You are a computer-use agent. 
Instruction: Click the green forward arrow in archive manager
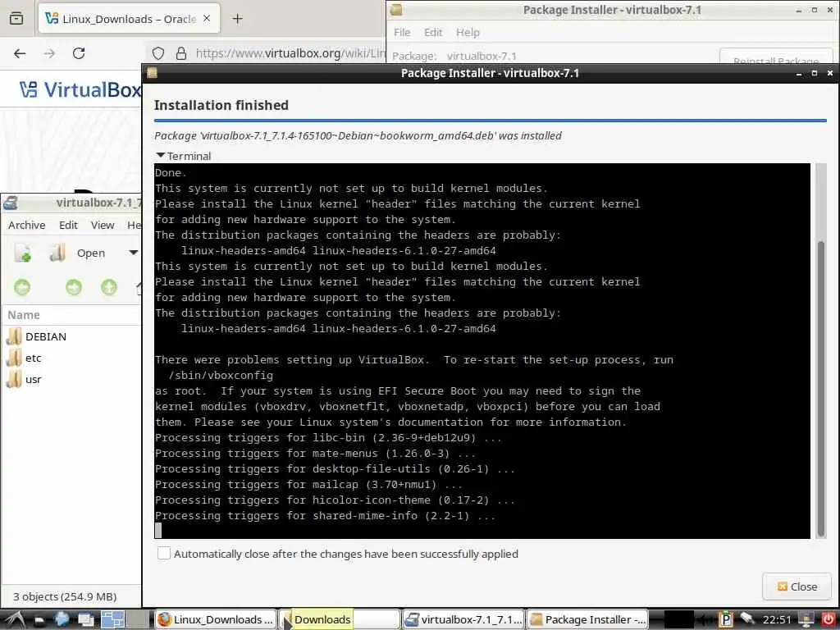74,288
